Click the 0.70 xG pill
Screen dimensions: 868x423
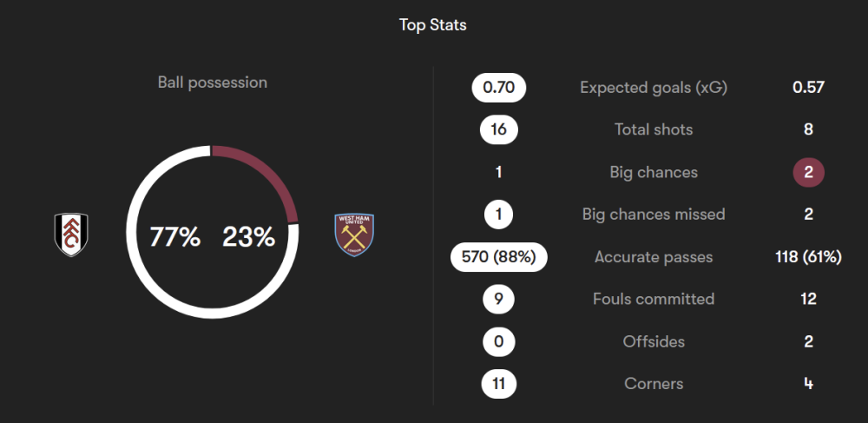tap(499, 87)
